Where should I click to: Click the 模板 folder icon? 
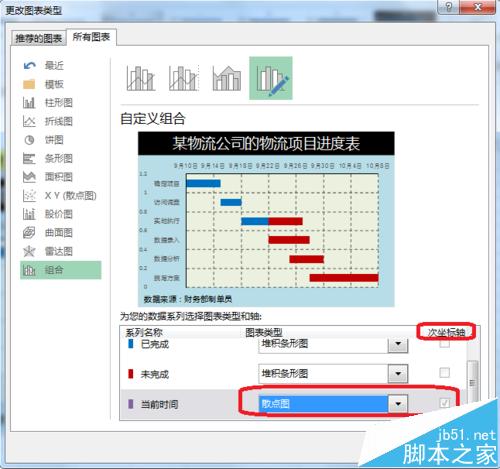[x=29, y=84]
